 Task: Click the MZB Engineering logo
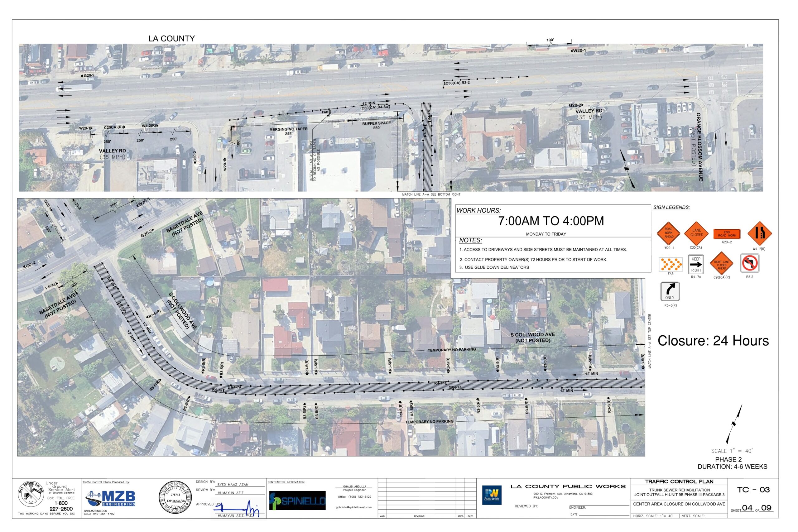[110, 498]
